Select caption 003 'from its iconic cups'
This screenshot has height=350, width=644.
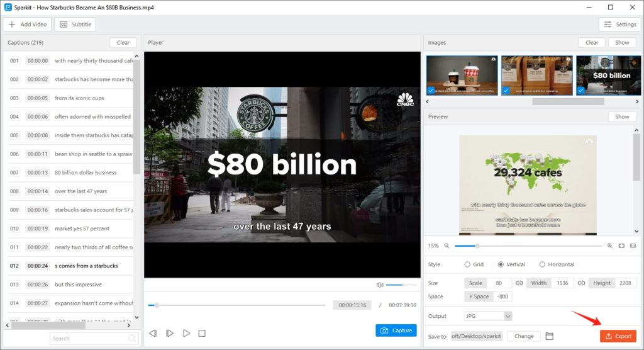(70, 98)
